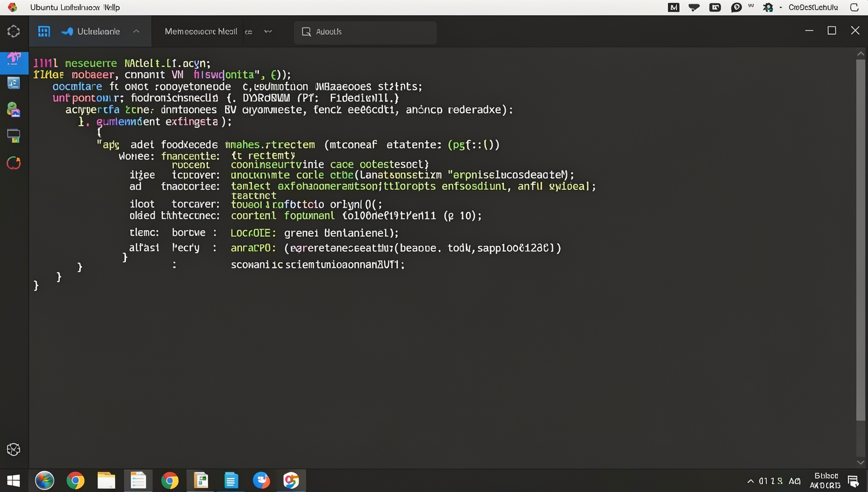
Task: Open the notification center icon in the system tray
Action: pyautogui.click(x=853, y=481)
